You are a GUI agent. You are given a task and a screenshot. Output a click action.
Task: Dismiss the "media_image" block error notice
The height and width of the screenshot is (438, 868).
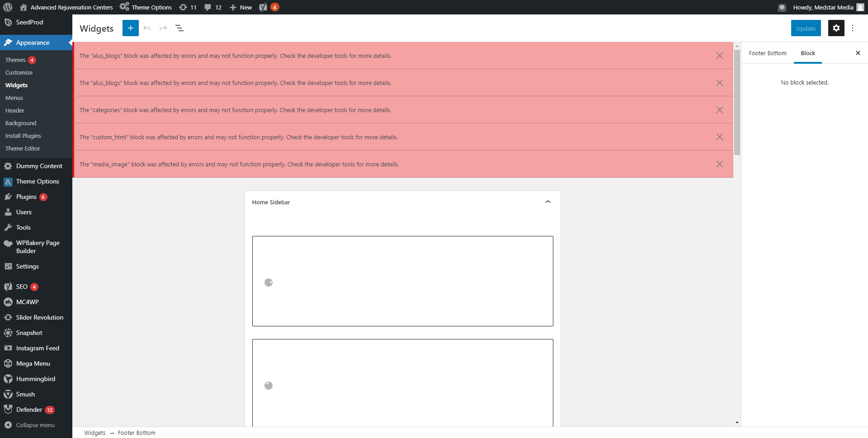720,164
